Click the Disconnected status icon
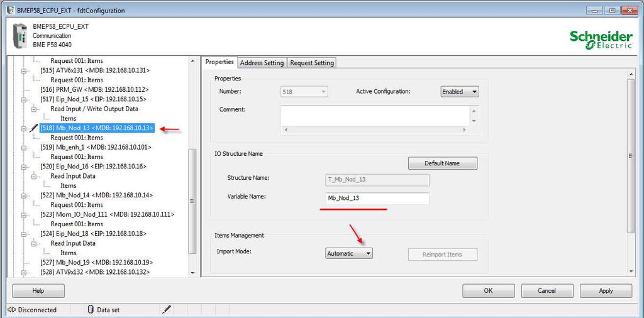Viewport: 644px width, 318px height. [11, 309]
